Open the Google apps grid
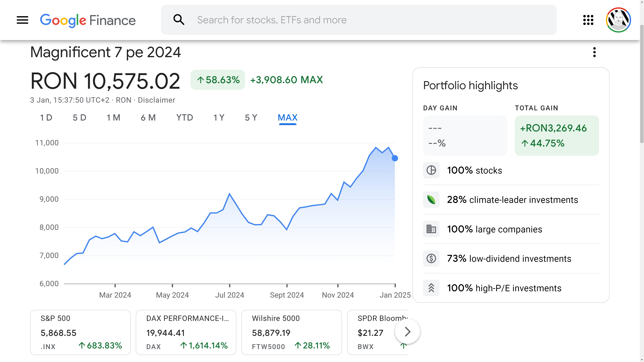Screen dimensions: 644x362 pyautogui.click(x=588, y=20)
